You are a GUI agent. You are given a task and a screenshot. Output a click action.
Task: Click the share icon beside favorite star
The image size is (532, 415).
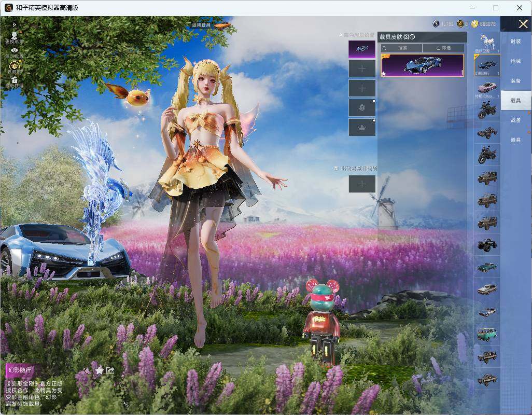point(110,370)
